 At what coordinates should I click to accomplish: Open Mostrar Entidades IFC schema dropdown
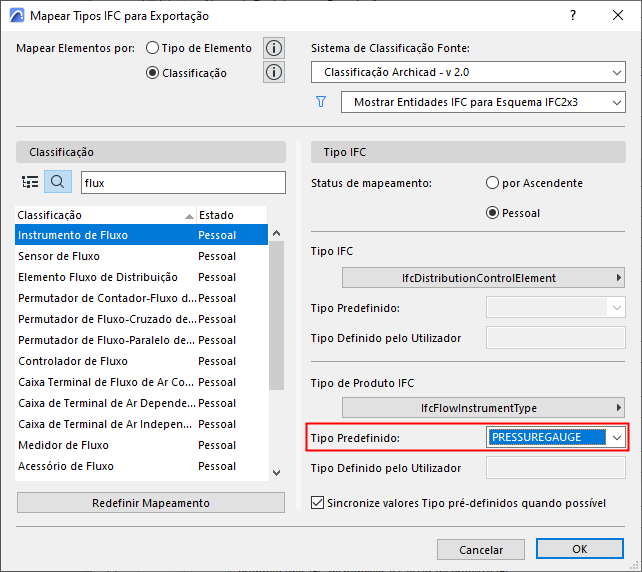click(x=482, y=102)
